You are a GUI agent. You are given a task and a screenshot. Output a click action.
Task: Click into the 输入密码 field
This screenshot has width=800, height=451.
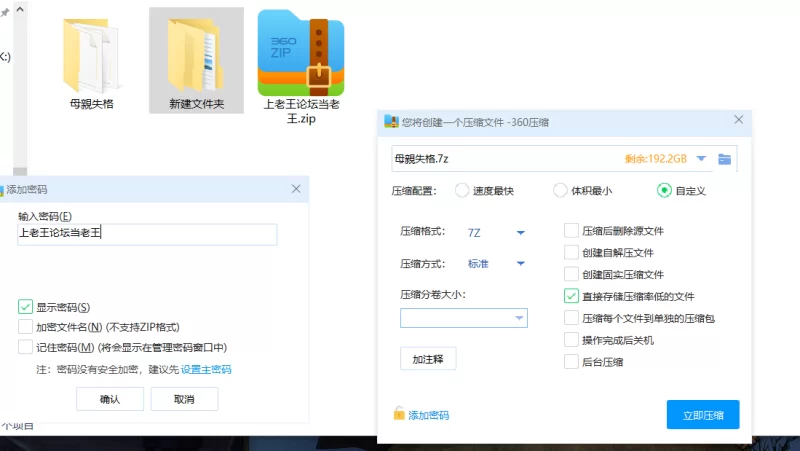[147, 234]
